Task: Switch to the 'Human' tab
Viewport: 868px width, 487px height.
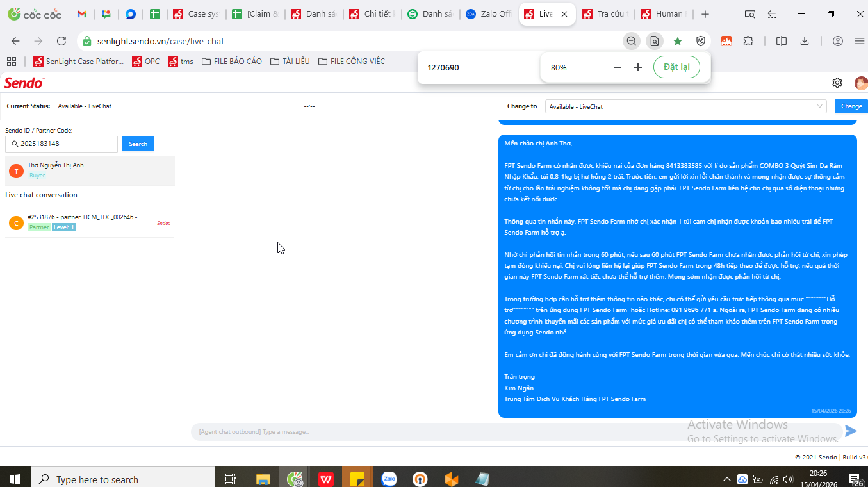Action: click(664, 14)
